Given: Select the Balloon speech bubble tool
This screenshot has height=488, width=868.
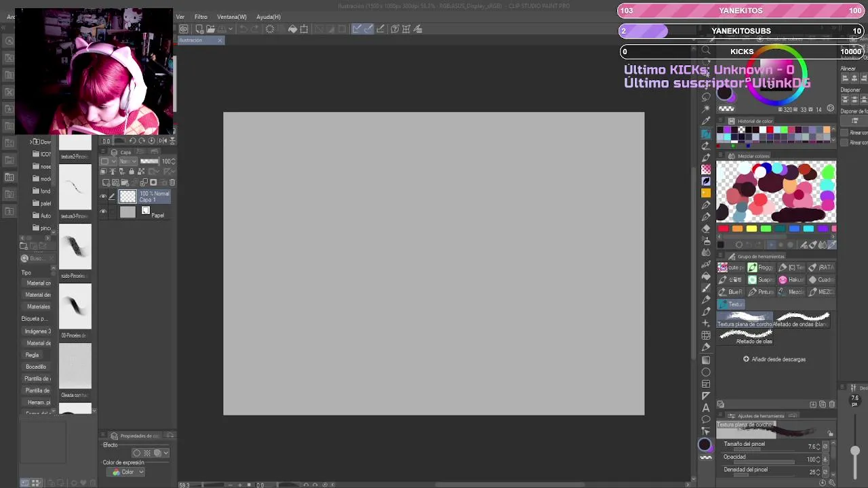Looking at the screenshot, I should pos(706,420).
